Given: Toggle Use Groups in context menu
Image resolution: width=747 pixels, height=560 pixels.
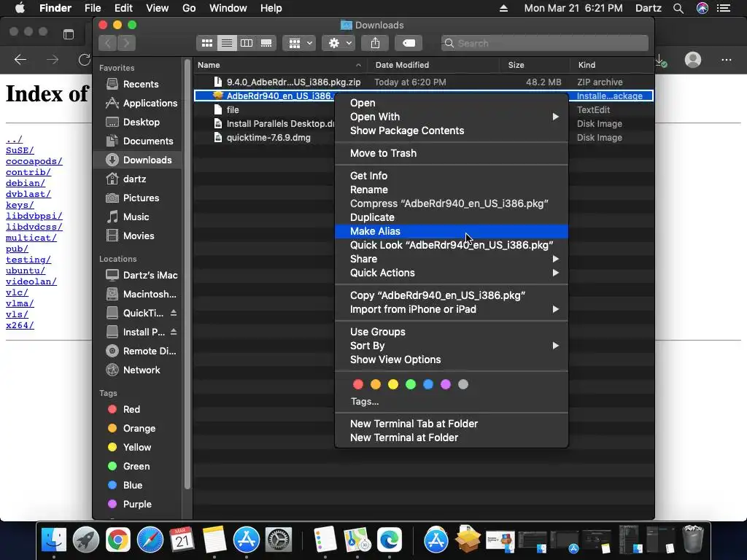Looking at the screenshot, I should coord(451,332).
